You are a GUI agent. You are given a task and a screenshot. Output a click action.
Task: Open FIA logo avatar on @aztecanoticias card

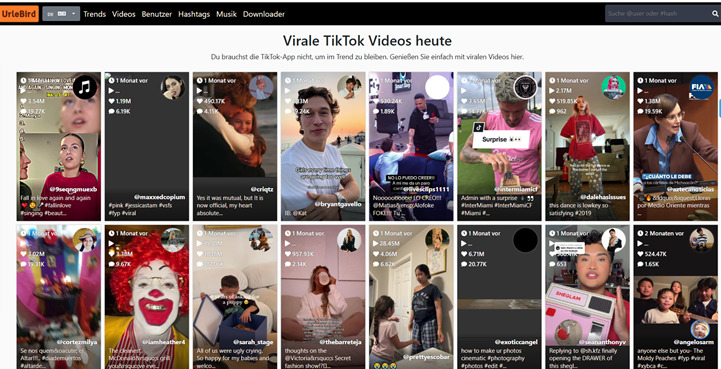click(702, 87)
